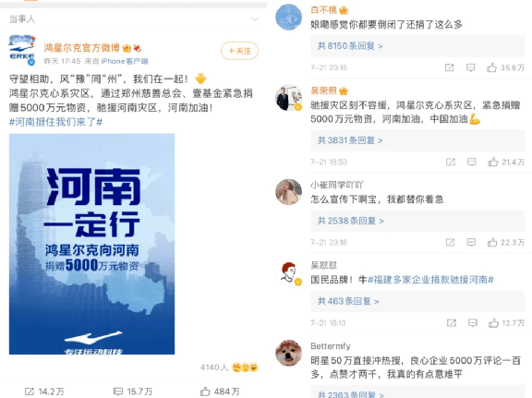The width and height of the screenshot is (532, 398).
Task: Open 鸿星尔克官方微博 profile avatar
Action: (x=22, y=50)
